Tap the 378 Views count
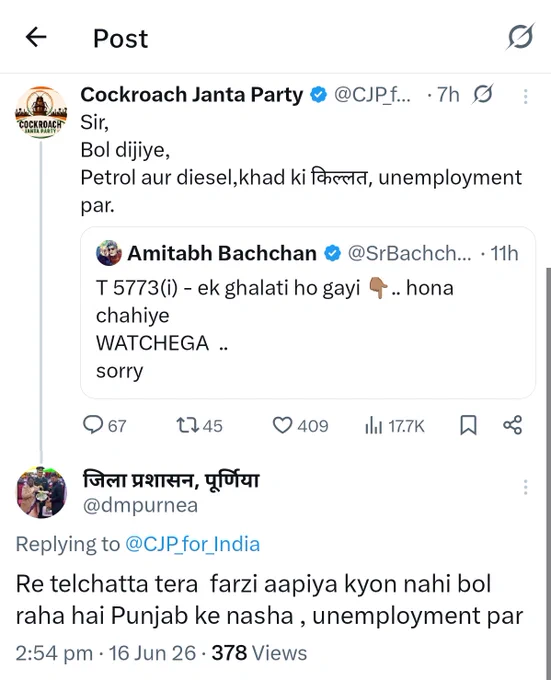The image size is (551, 680). pos(259,653)
